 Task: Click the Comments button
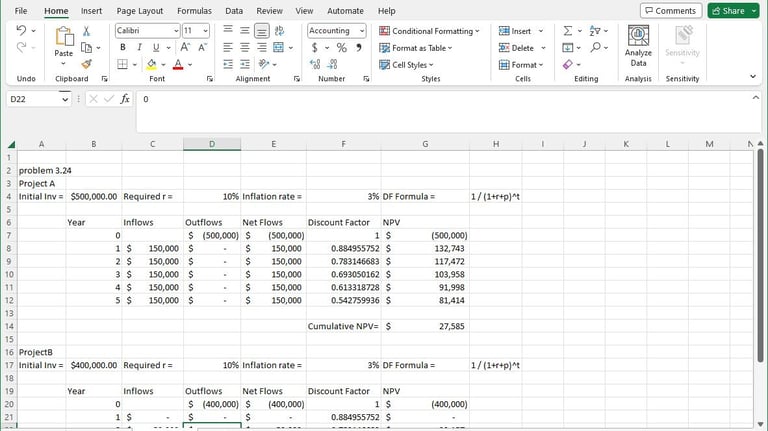pyautogui.click(x=671, y=11)
